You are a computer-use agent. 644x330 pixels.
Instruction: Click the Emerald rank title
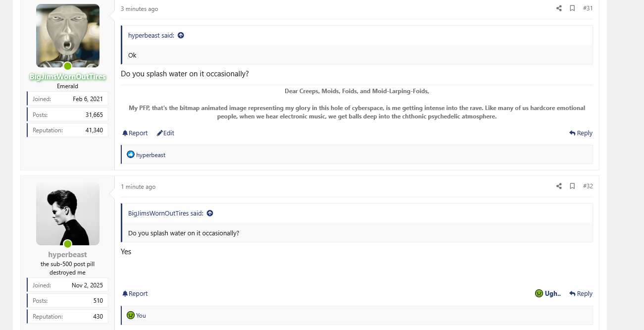[x=68, y=86]
